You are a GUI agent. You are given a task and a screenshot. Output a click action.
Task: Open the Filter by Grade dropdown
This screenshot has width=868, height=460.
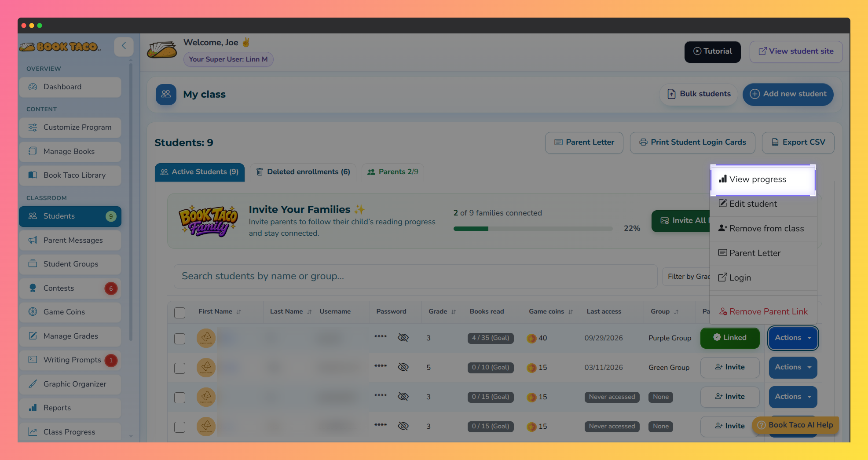[x=686, y=277]
